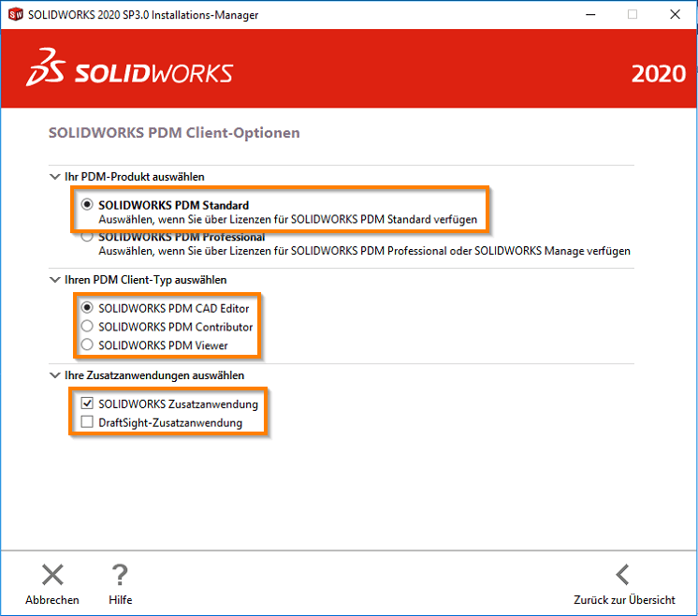Click the SOLIDWORKS app icon in title bar
The width and height of the screenshot is (698, 616).
tap(16, 14)
